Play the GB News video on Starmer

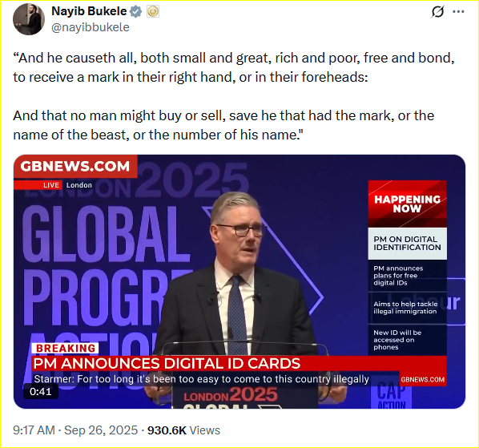coord(239,282)
